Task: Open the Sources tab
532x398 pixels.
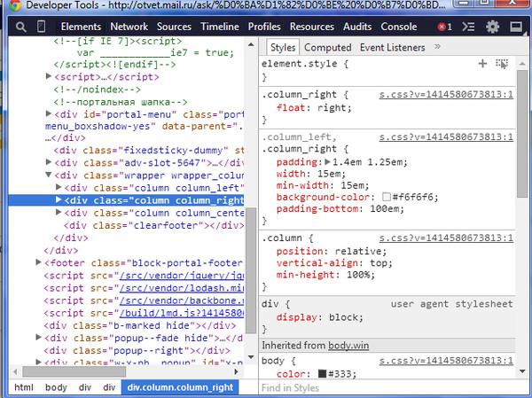Action: pos(174,27)
